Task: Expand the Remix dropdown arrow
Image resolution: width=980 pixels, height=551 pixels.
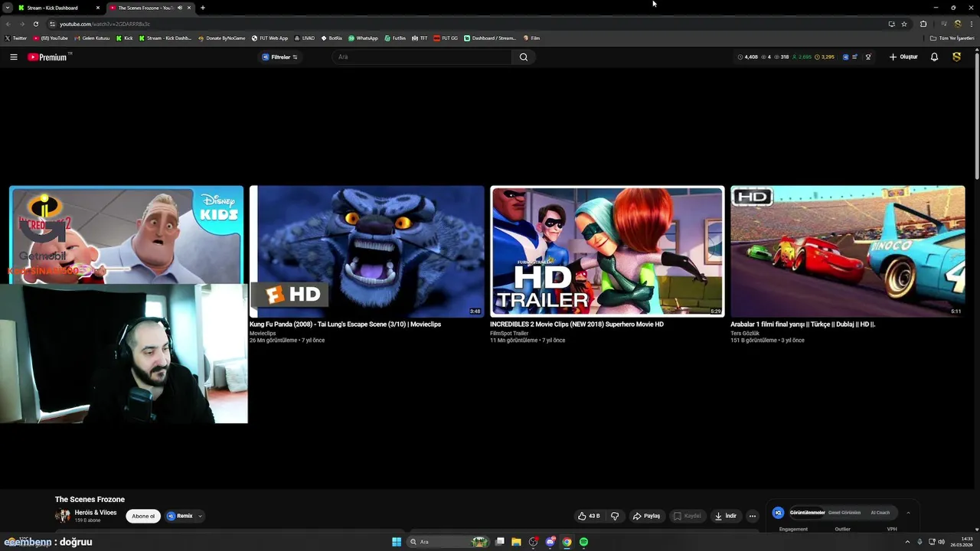Action: 200,516
